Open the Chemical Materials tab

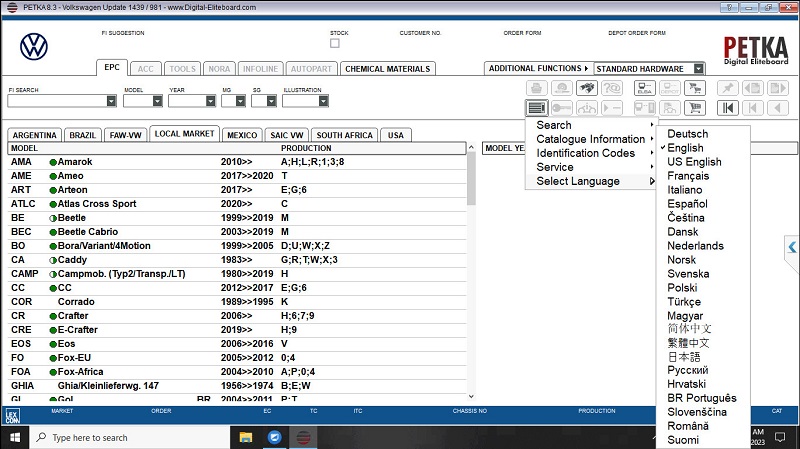click(387, 69)
